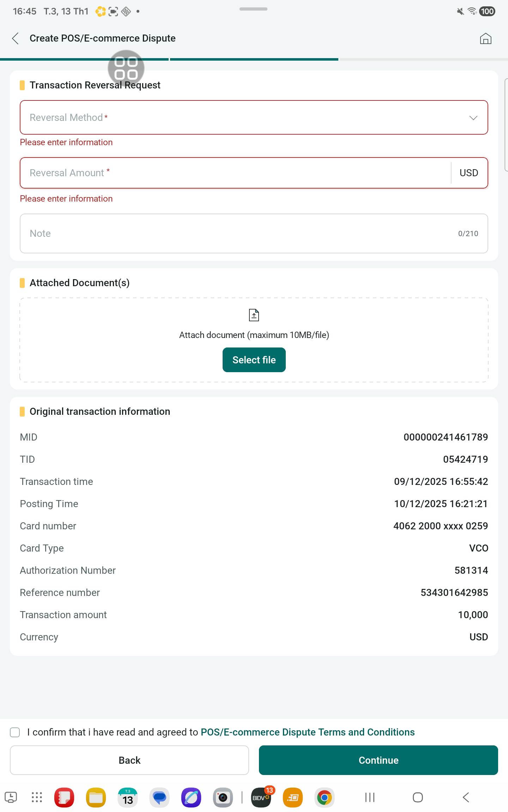Tap the back arrow in header
Viewport: 508px width, 812px height.
pyautogui.click(x=16, y=38)
